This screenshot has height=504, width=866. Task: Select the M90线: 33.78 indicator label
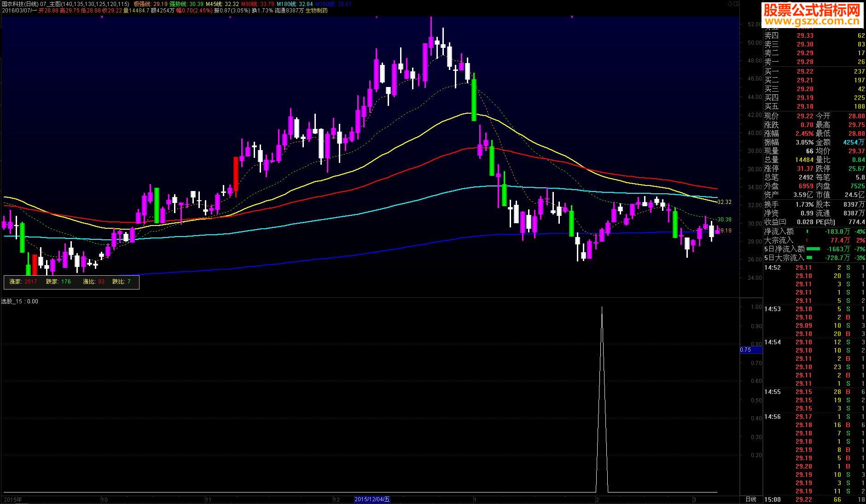click(258, 4)
